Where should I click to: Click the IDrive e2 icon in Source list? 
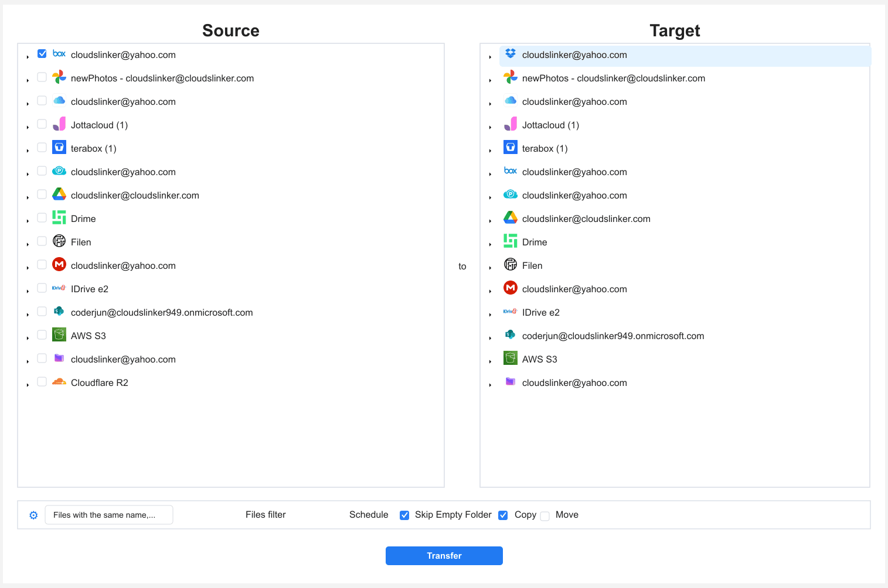click(59, 288)
